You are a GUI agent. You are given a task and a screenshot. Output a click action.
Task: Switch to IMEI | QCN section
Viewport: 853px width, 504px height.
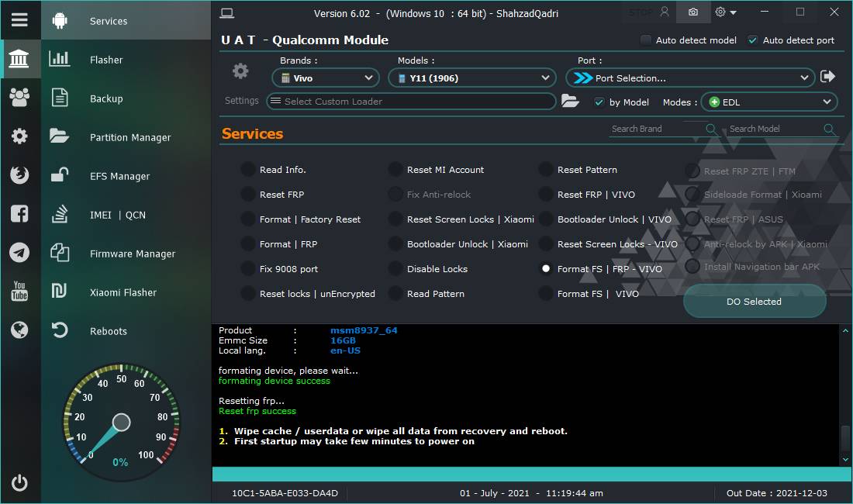pos(126,215)
